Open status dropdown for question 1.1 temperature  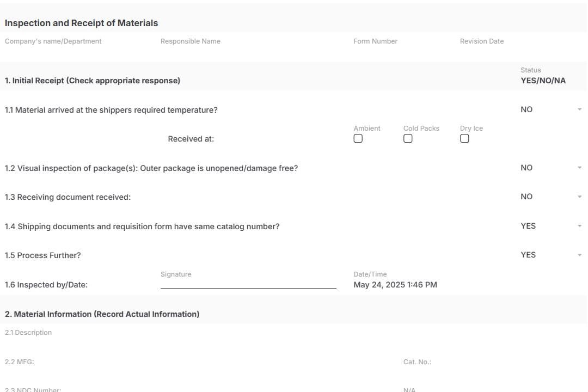coord(551,109)
